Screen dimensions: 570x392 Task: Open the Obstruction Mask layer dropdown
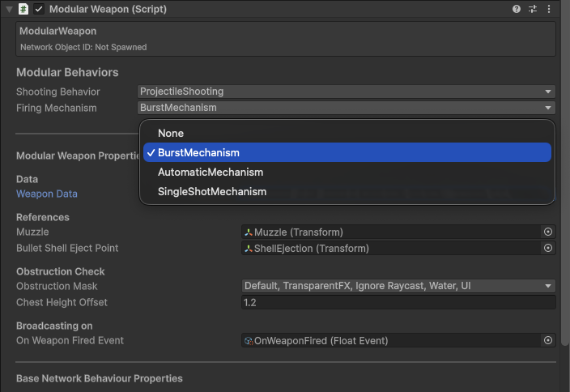click(x=398, y=286)
